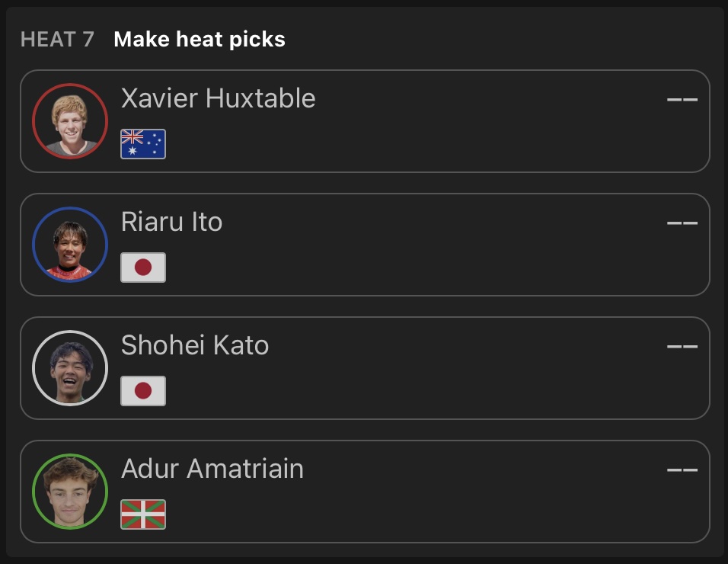The width and height of the screenshot is (728, 564).
Task: Click Riaru Ito's avatar photo
Action: coord(70,245)
